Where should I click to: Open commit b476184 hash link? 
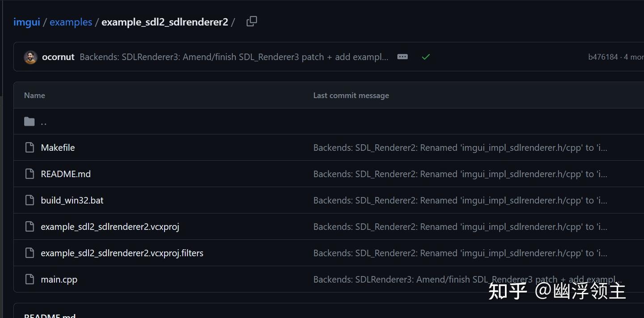603,57
